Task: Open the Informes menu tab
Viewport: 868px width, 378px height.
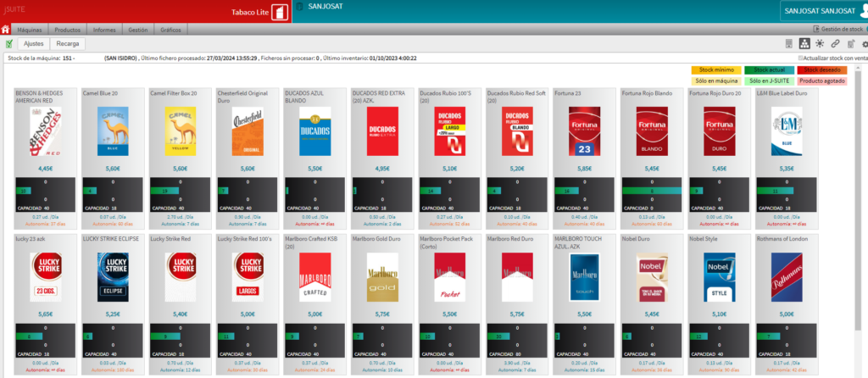Action: click(x=104, y=30)
